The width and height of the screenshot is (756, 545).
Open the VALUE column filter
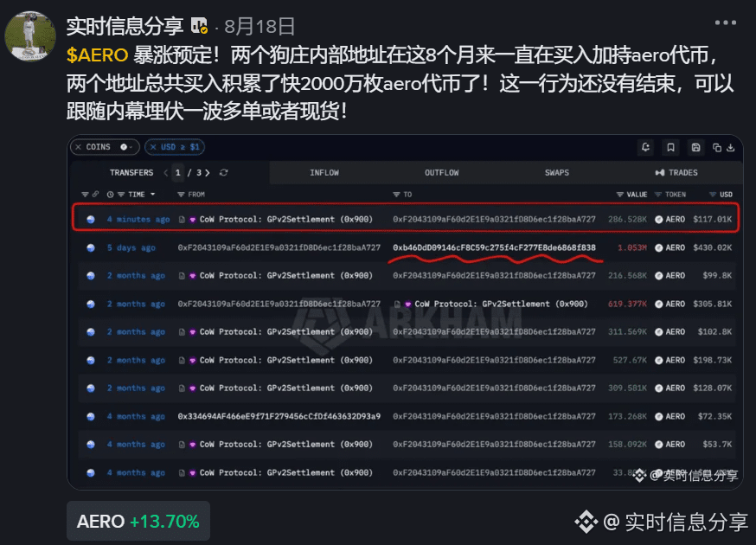pyautogui.click(x=620, y=195)
